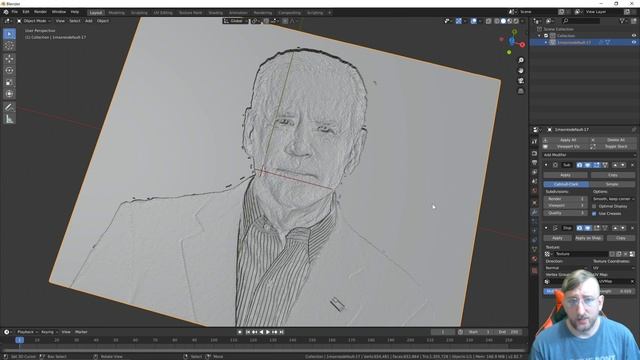Toggle the camera view icon
The image size is (640, 360).
click(x=521, y=81)
